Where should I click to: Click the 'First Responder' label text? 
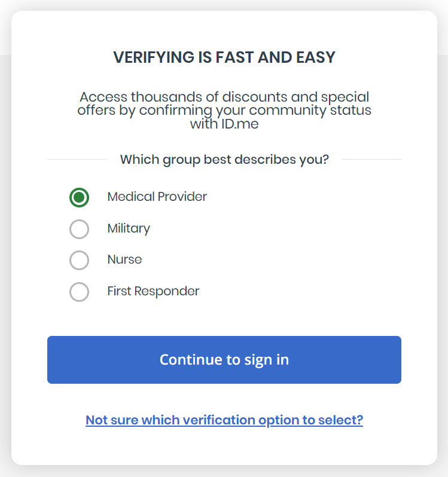153,291
